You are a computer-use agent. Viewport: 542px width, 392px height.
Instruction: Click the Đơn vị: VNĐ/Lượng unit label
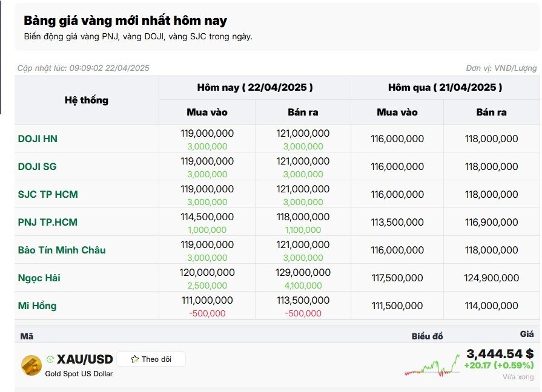click(x=501, y=68)
